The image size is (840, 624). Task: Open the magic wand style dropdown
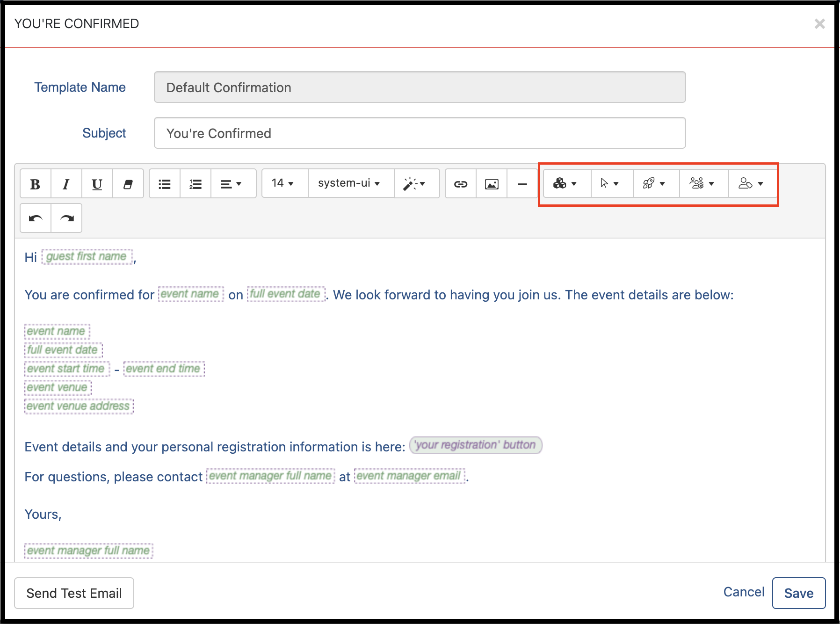click(x=417, y=184)
